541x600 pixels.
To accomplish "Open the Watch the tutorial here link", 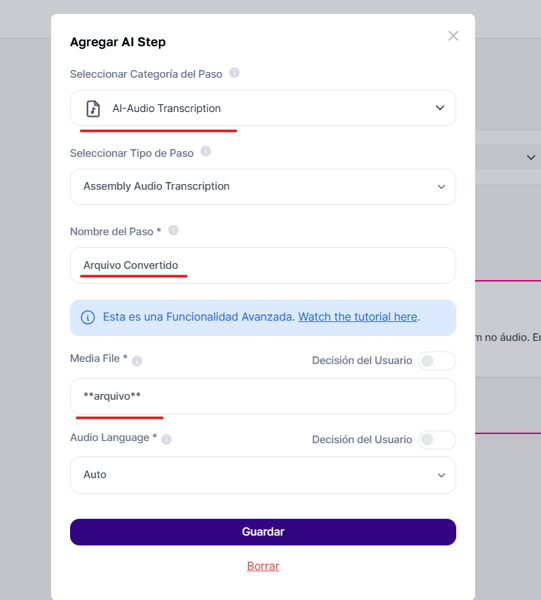I will tap(358, 317).
